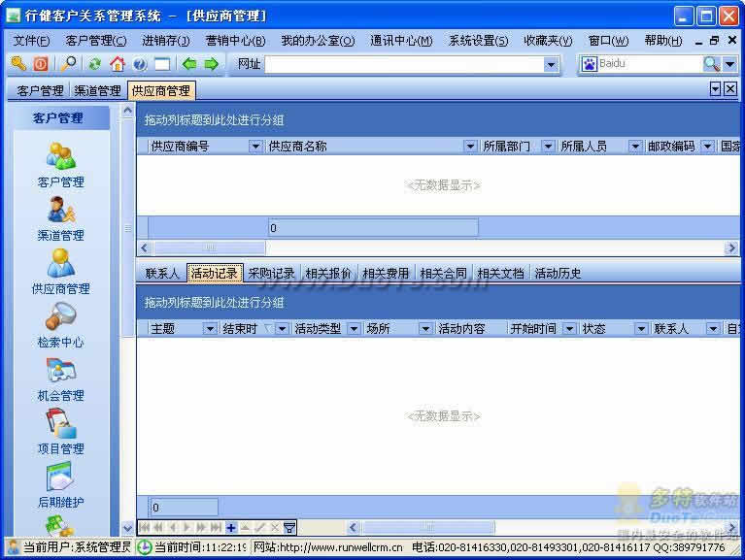745x560 pixels.
Task: Open help with blue question mark icon
Action: tap(140, 64)
